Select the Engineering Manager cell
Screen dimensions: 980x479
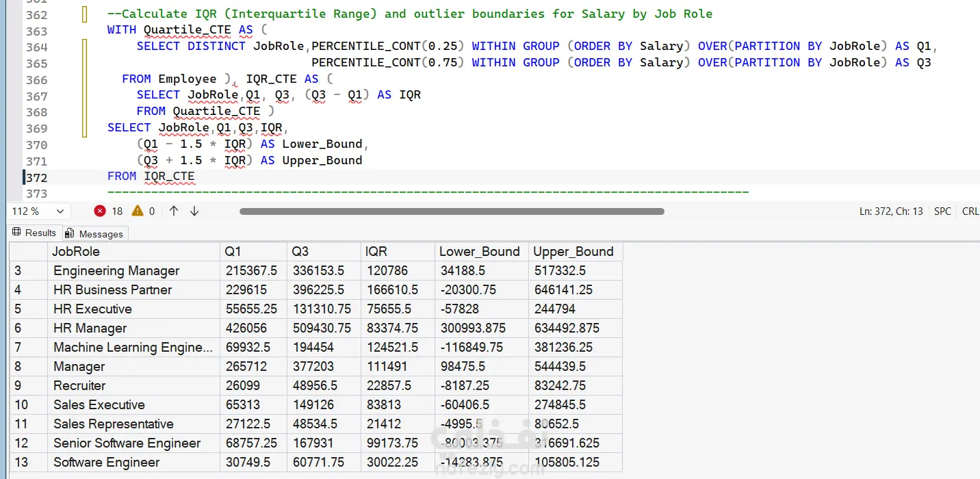click(x=134, y=270)
